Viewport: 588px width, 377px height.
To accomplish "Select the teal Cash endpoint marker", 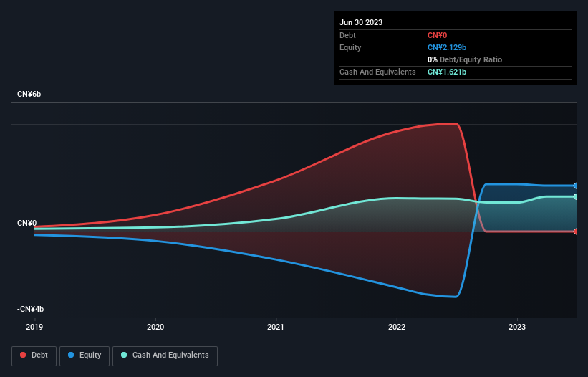I will point(576,196).
